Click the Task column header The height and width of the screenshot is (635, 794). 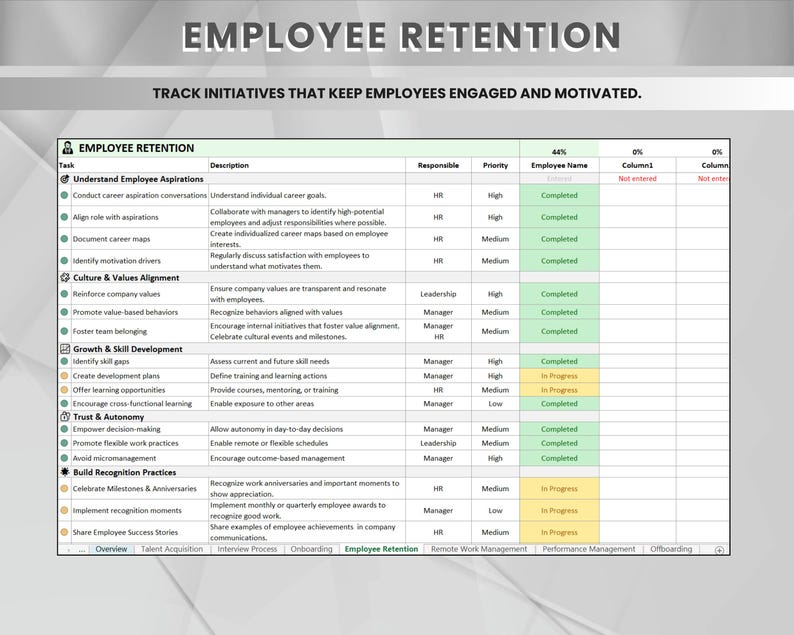(133, 165)
